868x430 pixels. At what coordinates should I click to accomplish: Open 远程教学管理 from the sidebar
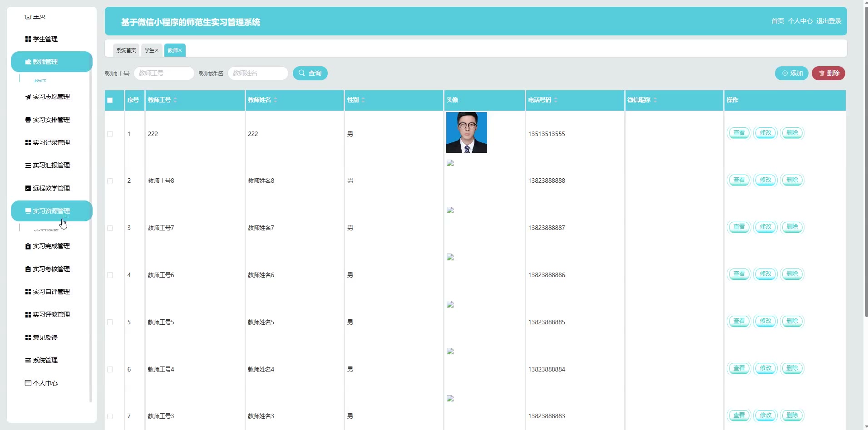click(51, 188)
